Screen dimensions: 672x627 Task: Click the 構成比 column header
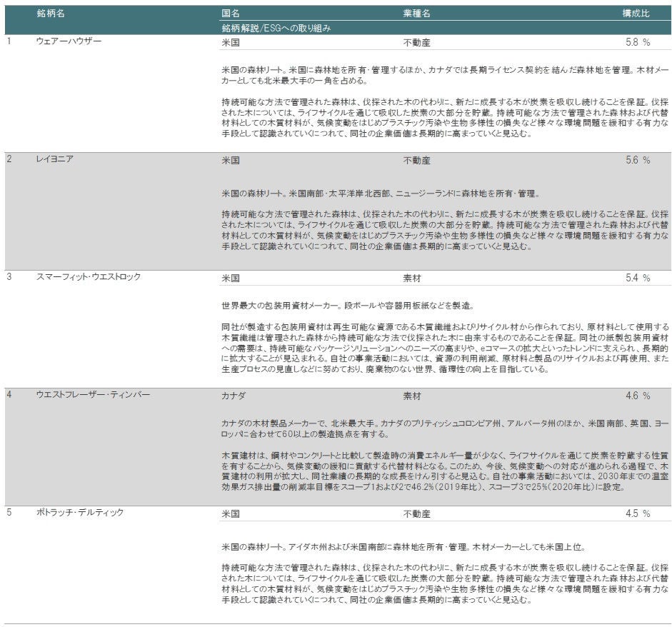click(636, 14)
